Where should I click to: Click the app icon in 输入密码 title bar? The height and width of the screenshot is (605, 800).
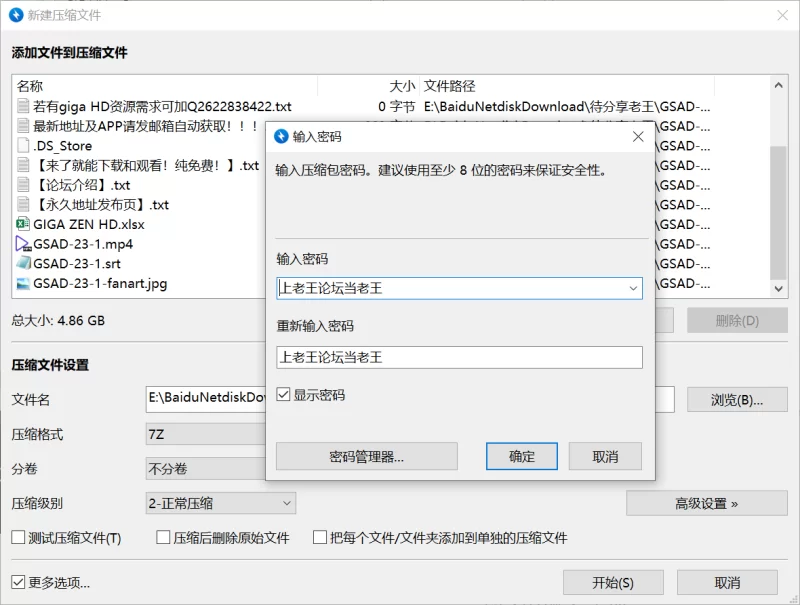point(281,136)
